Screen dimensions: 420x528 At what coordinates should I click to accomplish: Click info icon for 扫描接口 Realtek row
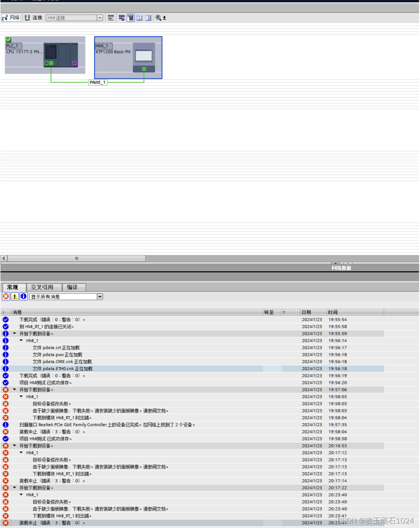pos(6,425)
